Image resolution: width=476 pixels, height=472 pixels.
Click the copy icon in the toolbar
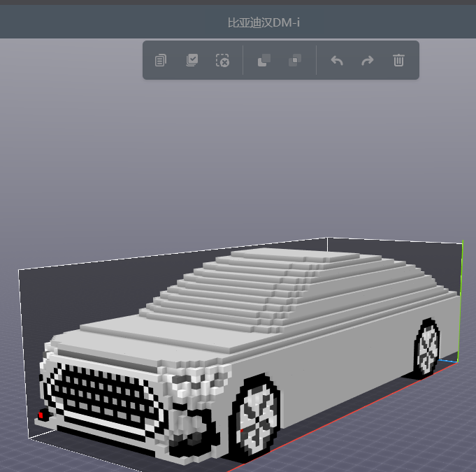point(161,60)
